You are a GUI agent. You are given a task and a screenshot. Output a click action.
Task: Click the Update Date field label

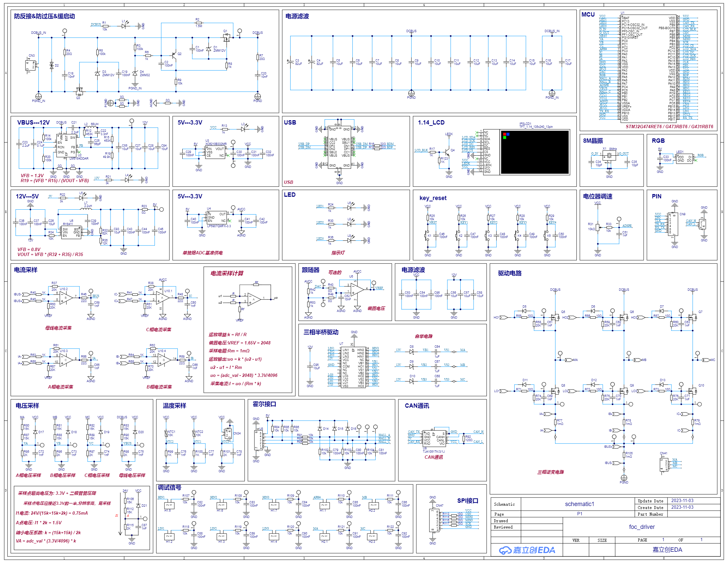(650, 501)
